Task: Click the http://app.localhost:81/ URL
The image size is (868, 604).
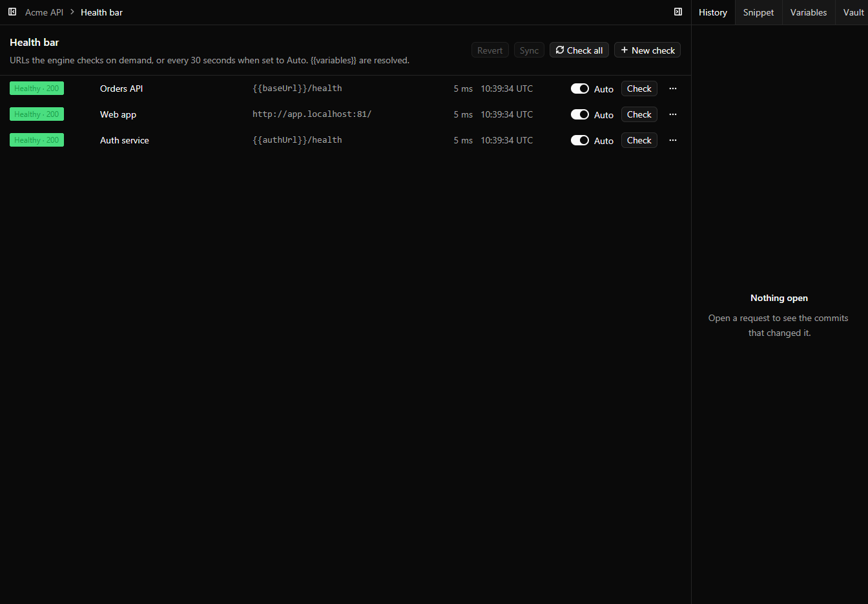Action: [x=312, y=114]
